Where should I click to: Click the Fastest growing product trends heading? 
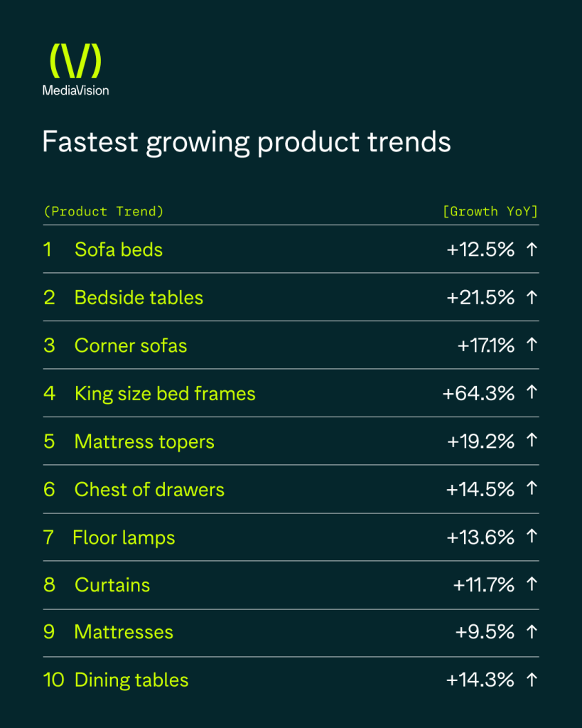pos(247,141)
